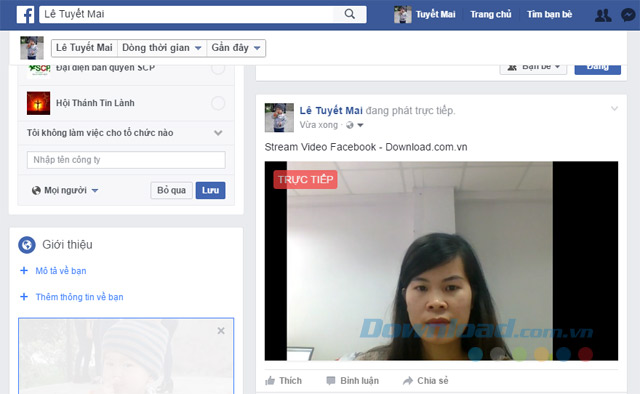
Task: Click the Thích thumbs-up icon
Action: (x=270, y=381)
